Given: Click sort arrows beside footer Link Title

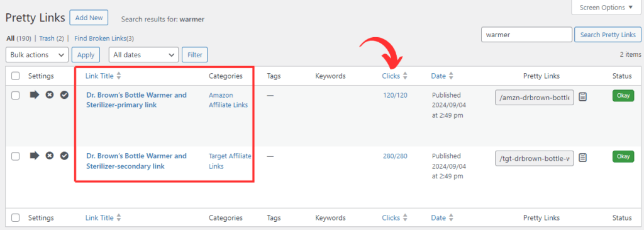Looking at the screenshot, I should point(119,217).
